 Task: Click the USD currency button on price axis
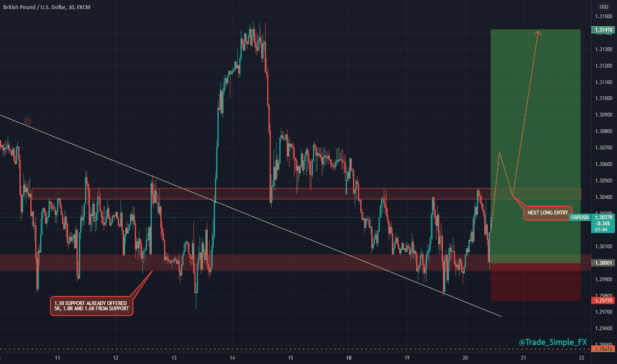(604, 7)
